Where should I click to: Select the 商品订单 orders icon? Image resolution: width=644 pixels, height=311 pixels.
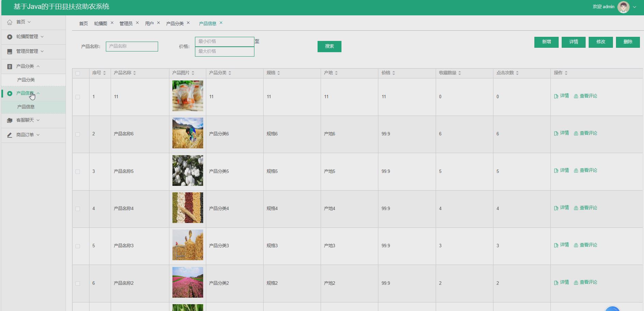(x=9, y=135)
